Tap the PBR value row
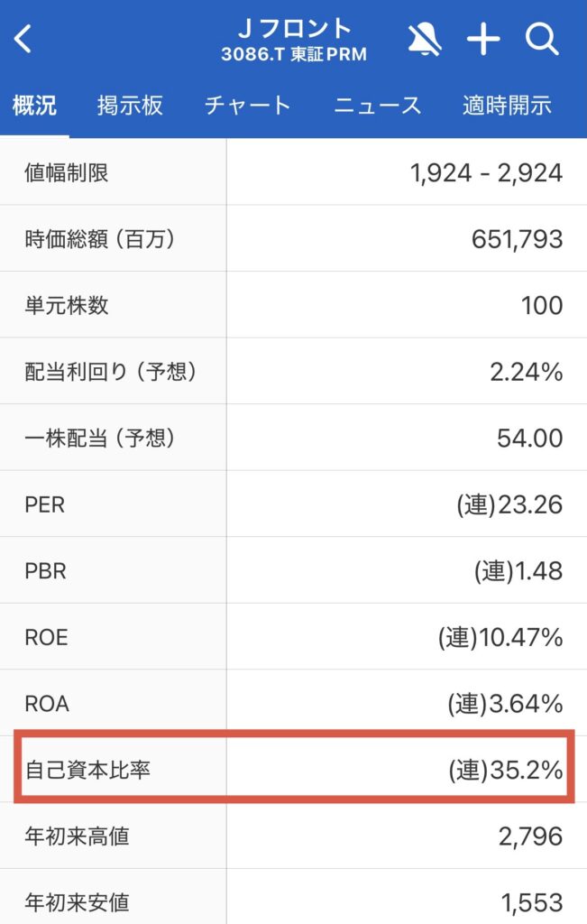The height and width of the screenshot is (924, 587). [x=293, y=571]
